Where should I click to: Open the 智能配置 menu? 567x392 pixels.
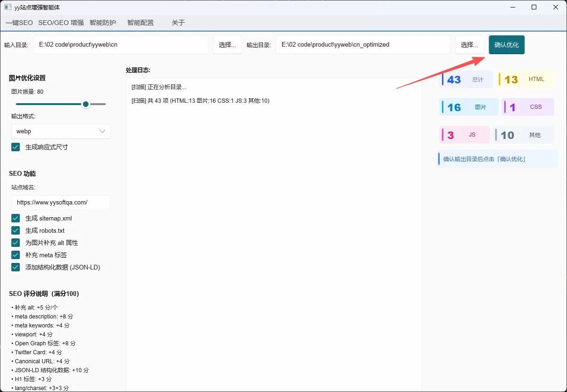141,23
